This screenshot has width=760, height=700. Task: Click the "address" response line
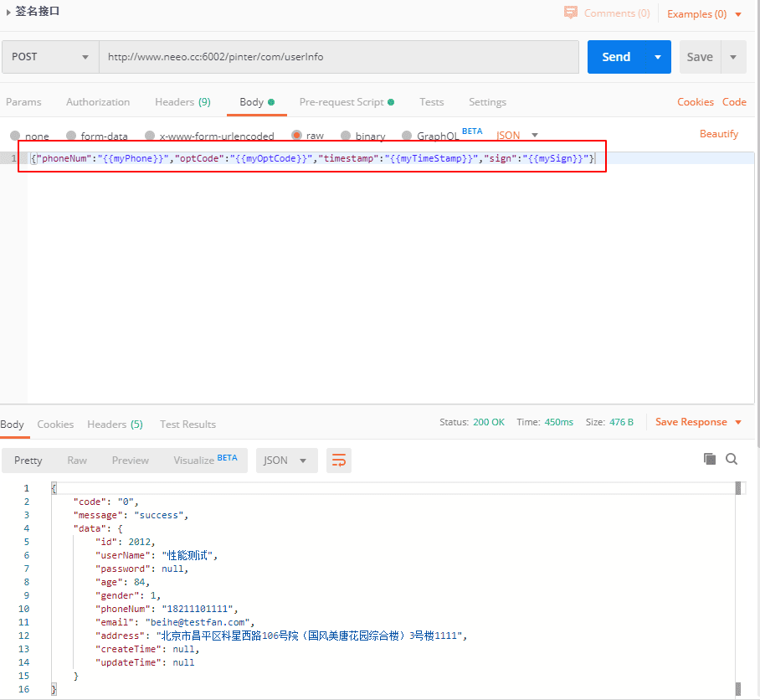pyautogui.click(x=280, y=636)
